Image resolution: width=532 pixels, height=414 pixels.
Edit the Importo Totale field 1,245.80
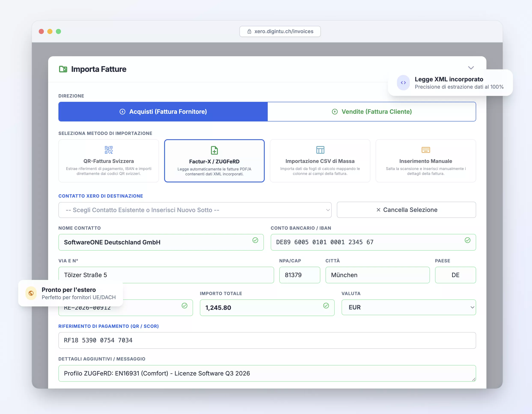pos(267,308)
